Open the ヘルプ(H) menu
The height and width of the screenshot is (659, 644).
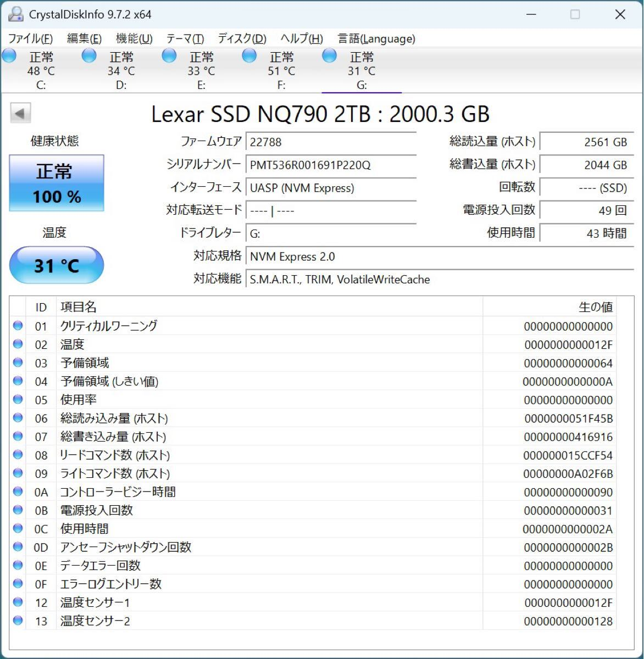tap(302, 38)
